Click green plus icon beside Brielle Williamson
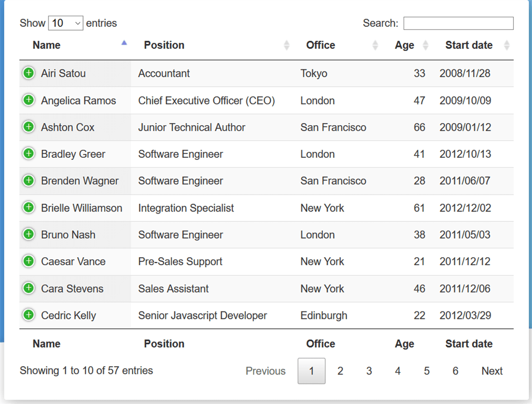 coord(28,208)
